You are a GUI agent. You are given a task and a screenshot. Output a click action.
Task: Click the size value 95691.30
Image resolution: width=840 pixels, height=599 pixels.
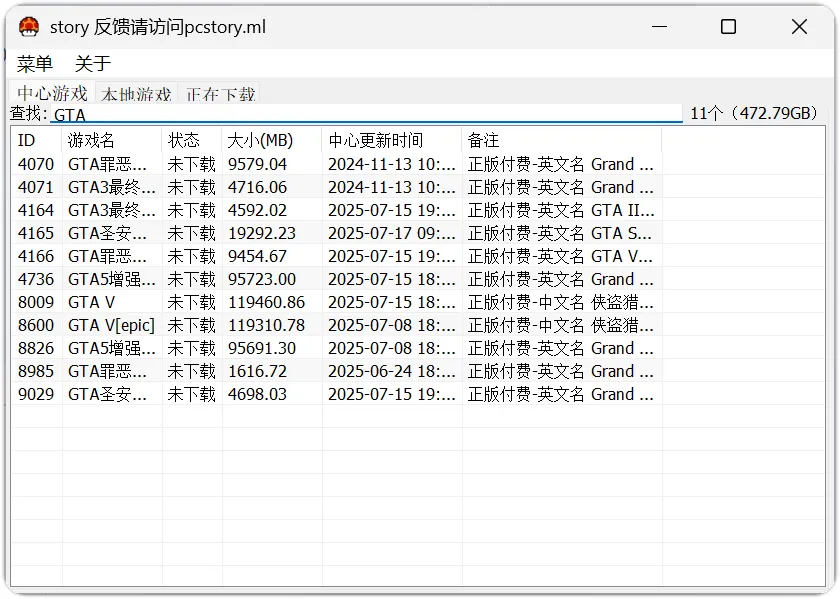[x=262, y=348]
